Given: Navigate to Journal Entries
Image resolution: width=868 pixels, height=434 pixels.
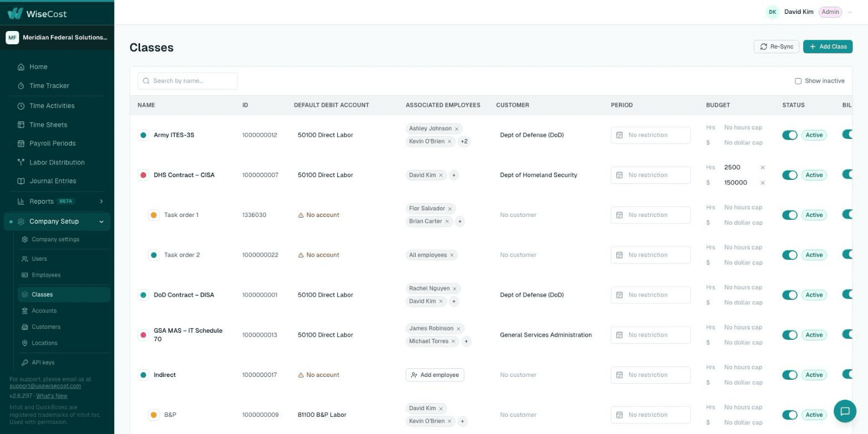Looking at the screenshot, I should 53,181.
